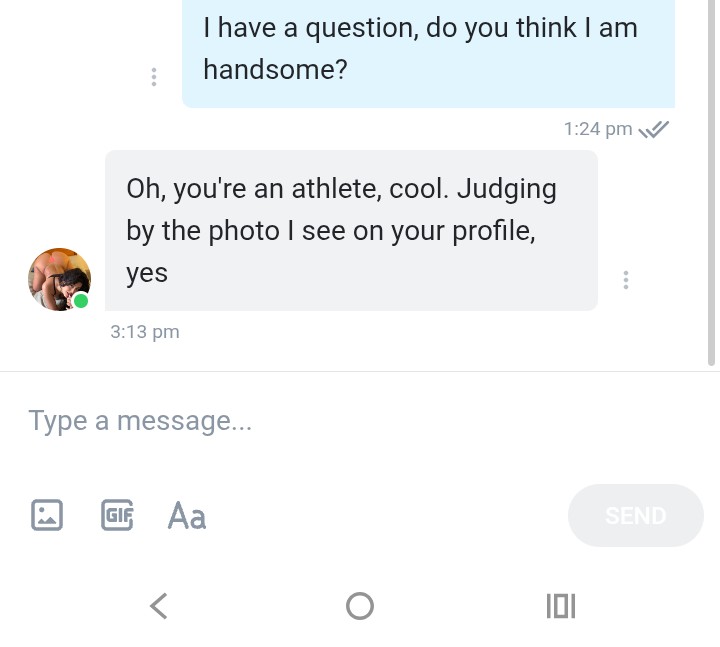Open the sender's profile picture avatar
The height and width of the screenshot is (647, 720).
[58, 279]
